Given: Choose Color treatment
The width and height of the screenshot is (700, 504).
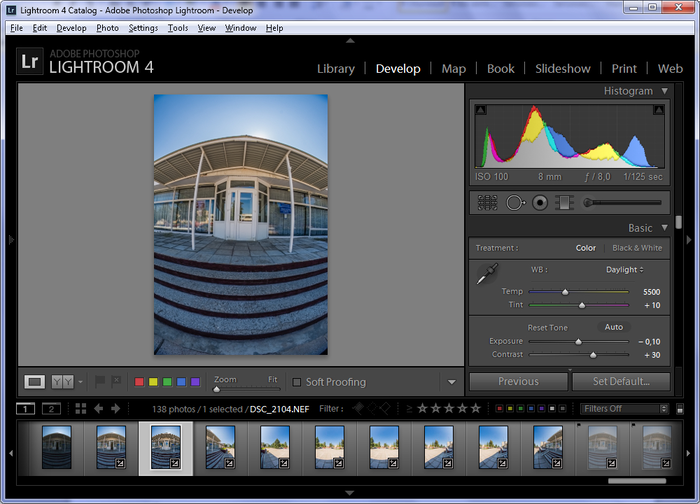Looking at the screenshot, I should tap(585, 248).
